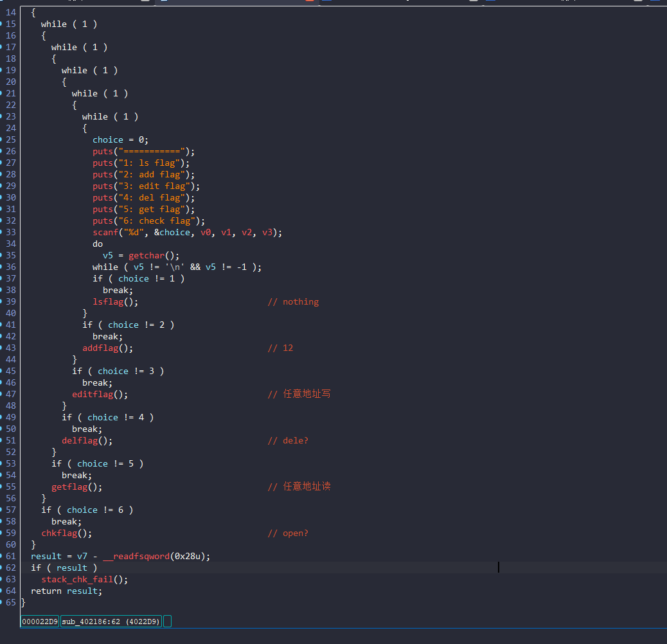Click "return result;" statement
The height and width of the screenshot is (644, 667).
click(67, 591)
